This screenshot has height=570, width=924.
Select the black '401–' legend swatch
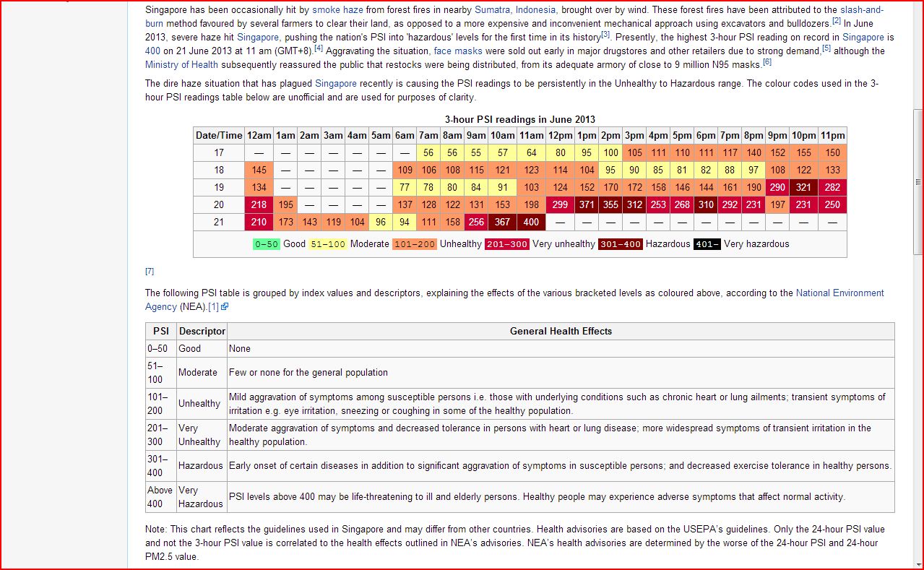point(707,244)
